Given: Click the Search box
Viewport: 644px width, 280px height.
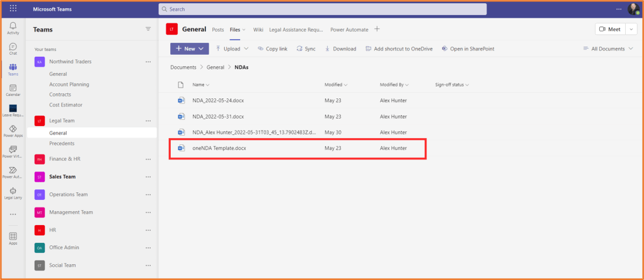Looking at the screenshot, I should [323, 9].
